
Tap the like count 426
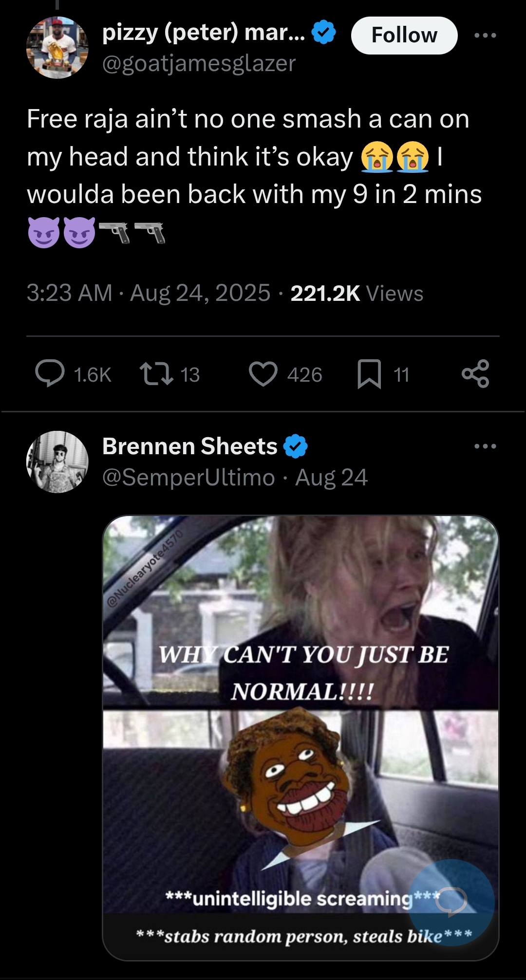[x=304, y=375]
